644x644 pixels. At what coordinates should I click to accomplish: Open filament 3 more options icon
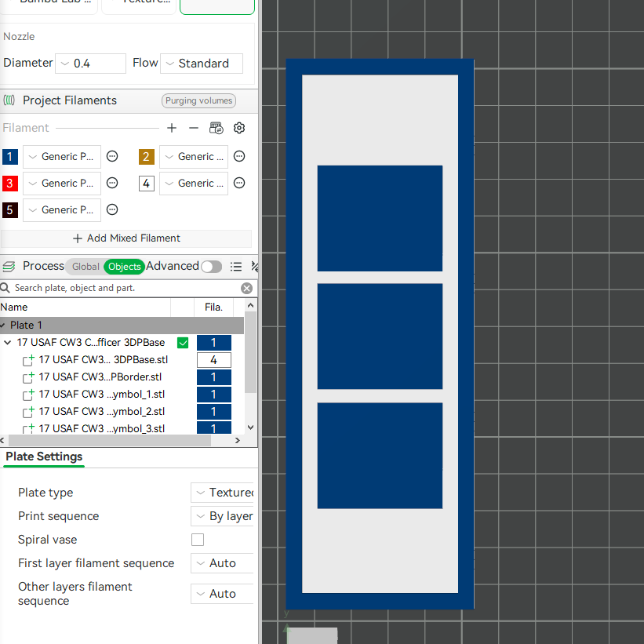pos(112,183)
